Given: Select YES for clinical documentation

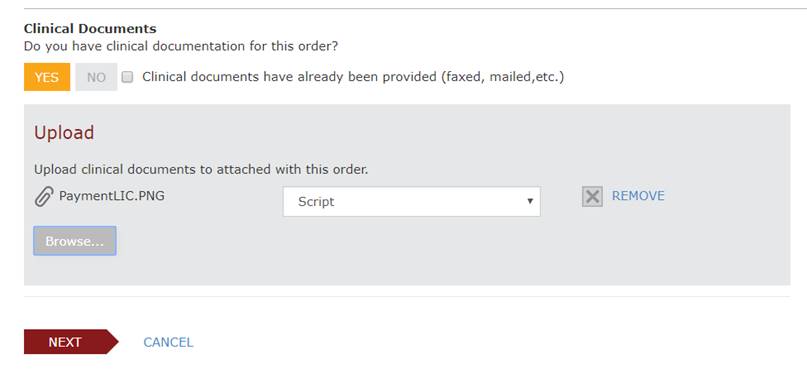Looking at the screenshot, I should coord(47,77).
